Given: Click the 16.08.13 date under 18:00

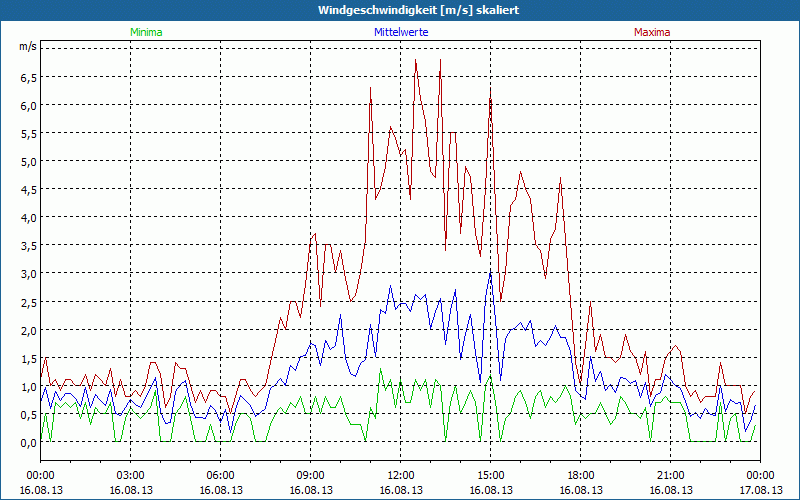Looking at the screenshot, I should click(581, 490).
